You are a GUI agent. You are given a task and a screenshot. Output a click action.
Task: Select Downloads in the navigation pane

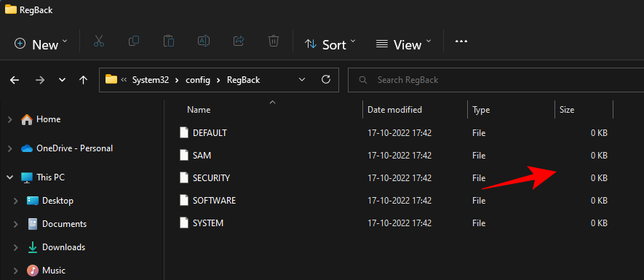(x=63, y=247)
